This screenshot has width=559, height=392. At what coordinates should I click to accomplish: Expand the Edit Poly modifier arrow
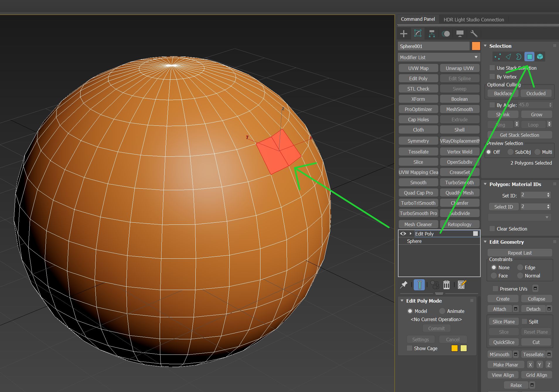point(410,234)
